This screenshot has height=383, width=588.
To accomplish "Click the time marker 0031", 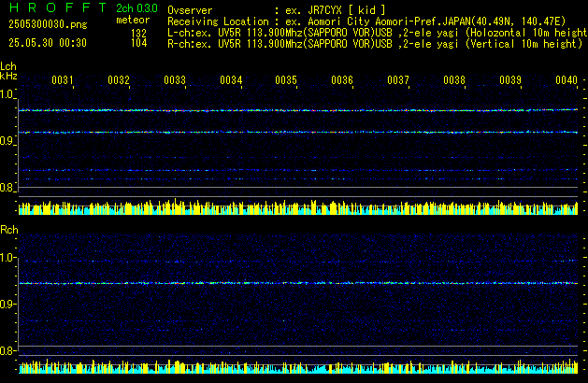I will pos(63,80).
